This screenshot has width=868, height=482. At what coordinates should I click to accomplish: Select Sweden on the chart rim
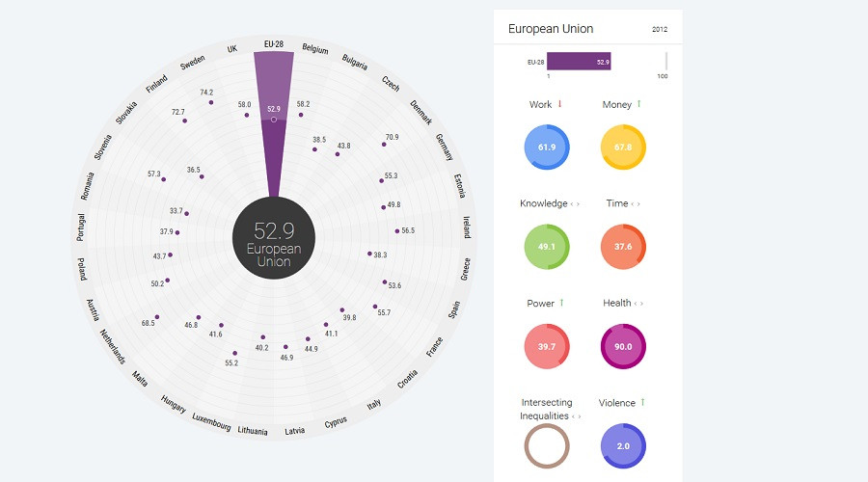coord(193,63)
